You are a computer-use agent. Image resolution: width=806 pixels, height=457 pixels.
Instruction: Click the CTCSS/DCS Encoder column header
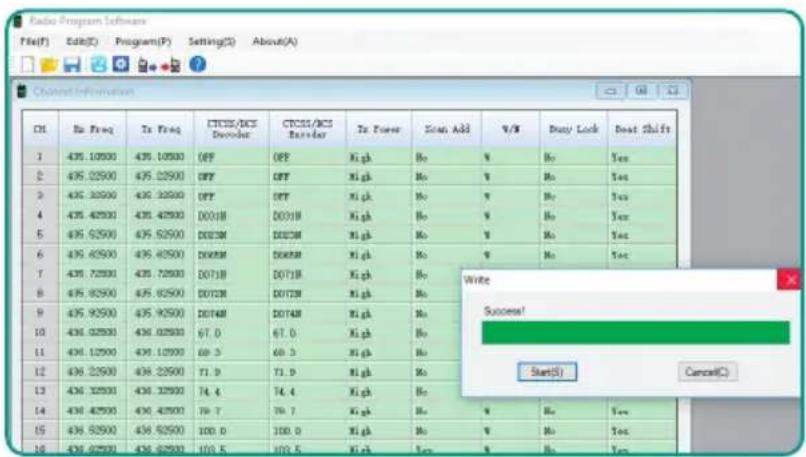pos(307,130)
